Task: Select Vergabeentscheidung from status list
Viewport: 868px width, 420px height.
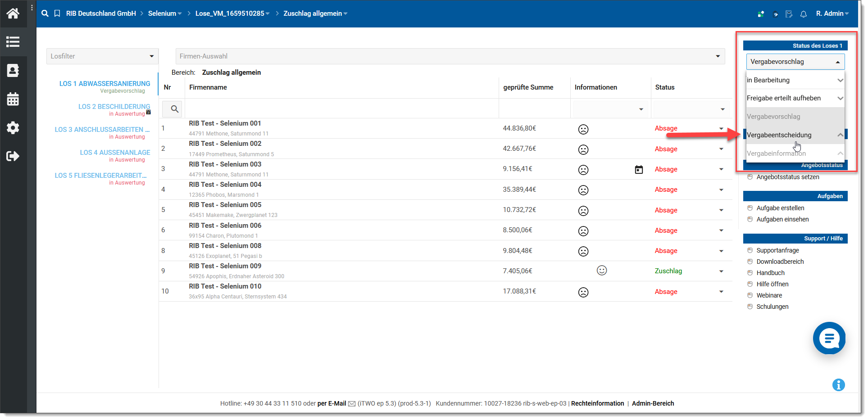Action: point(779,135)
